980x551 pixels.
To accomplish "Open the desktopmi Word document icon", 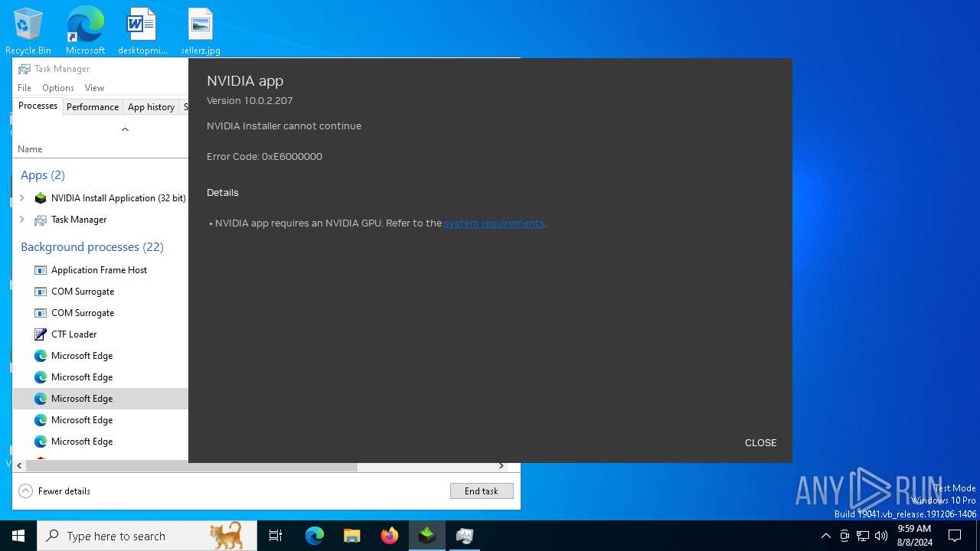I will tap(142, 31).
